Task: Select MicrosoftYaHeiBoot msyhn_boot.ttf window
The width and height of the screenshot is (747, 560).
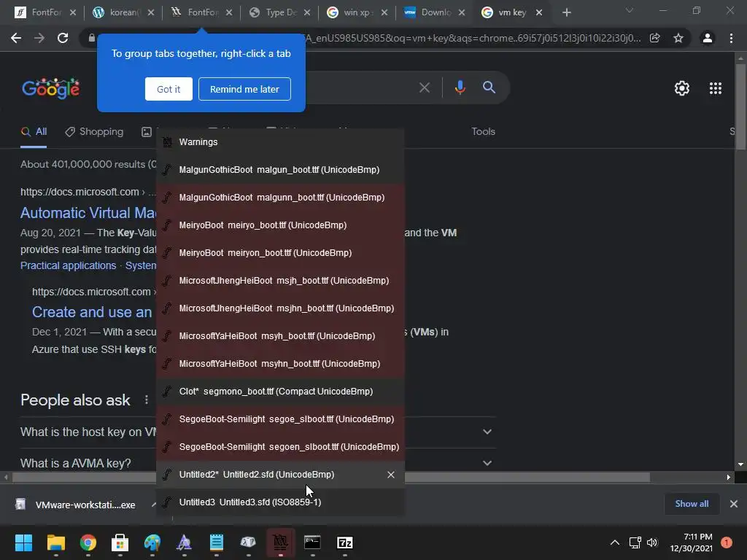Action: 281,363
